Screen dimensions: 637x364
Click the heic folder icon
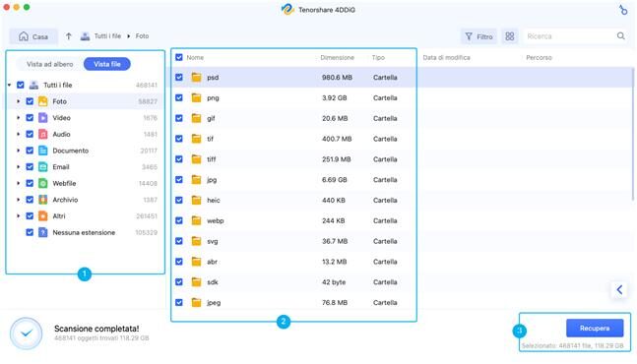(x=196, y=200)
